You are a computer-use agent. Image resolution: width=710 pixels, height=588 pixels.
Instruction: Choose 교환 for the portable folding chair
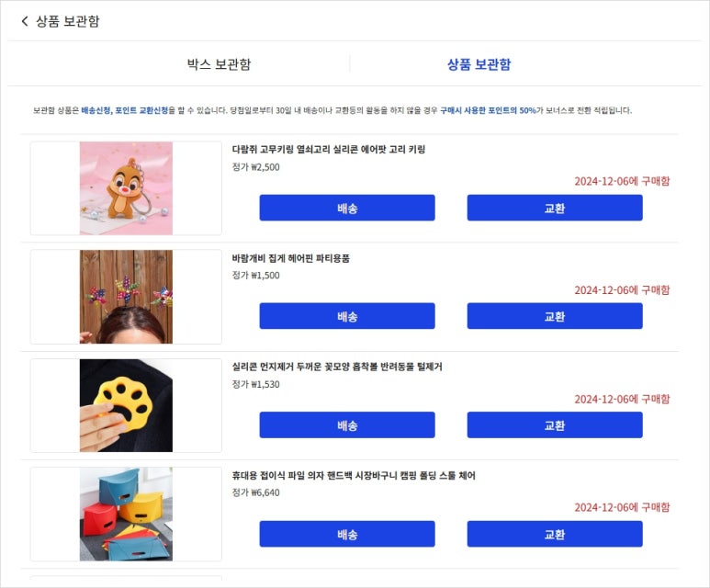tap(555, 534)
